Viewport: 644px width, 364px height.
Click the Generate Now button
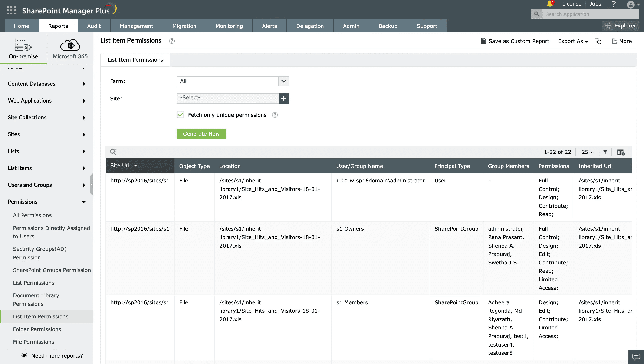201,134
